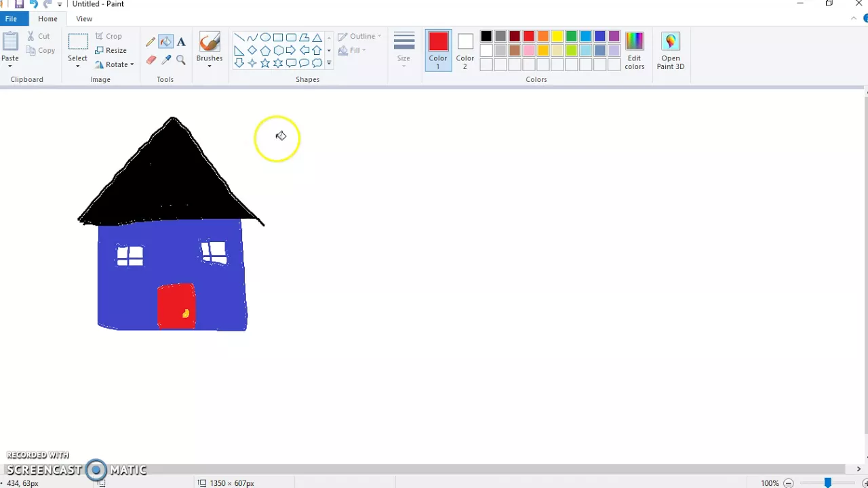The width and height of the screenshot is (868, 488).
Task: Pick the green color swatch
Action: (572, 37)
